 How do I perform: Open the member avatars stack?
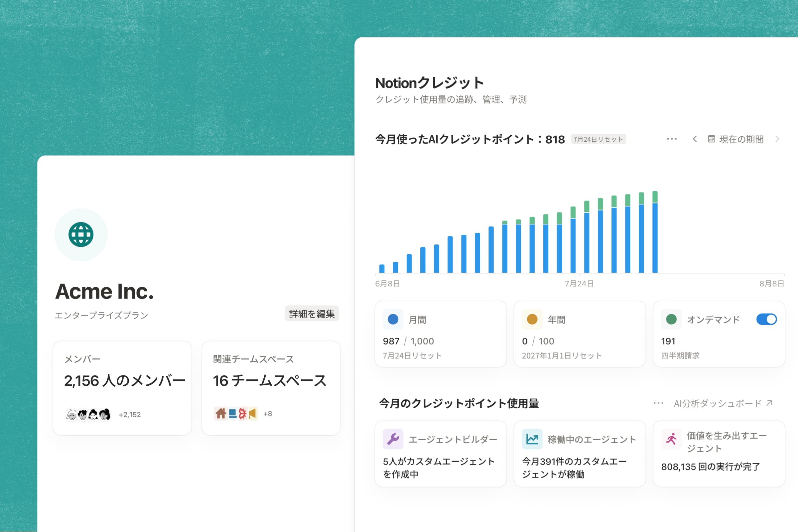[88, 414]
